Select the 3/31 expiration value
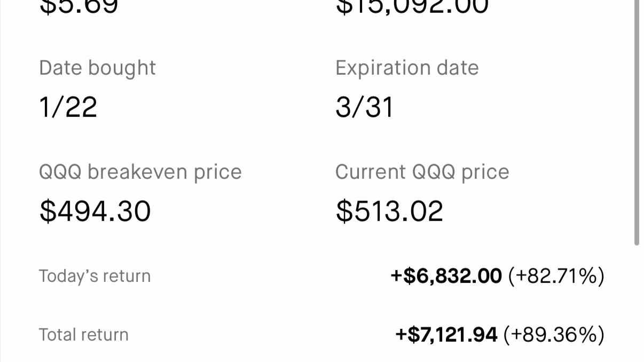The image size is (644, 362). [364, 107]
